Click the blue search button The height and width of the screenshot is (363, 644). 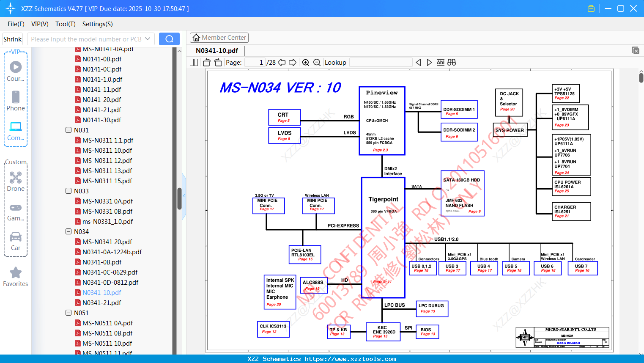pos(169,39)
